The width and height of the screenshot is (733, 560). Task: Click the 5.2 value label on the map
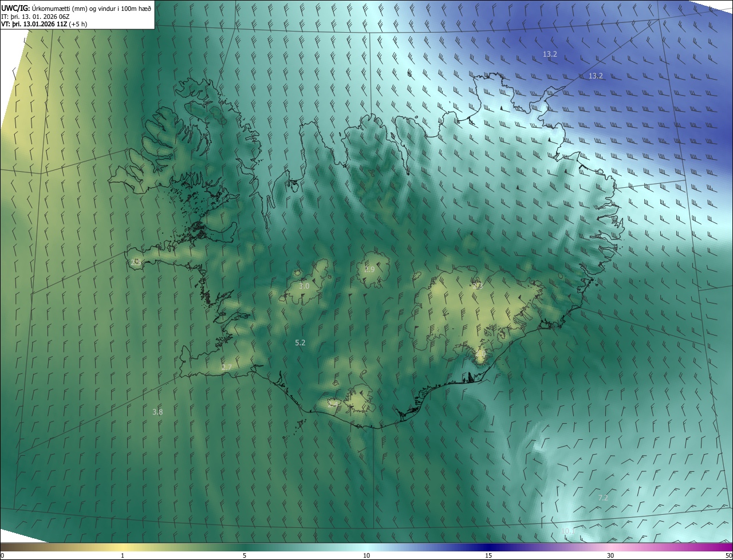tap(300, 342)
